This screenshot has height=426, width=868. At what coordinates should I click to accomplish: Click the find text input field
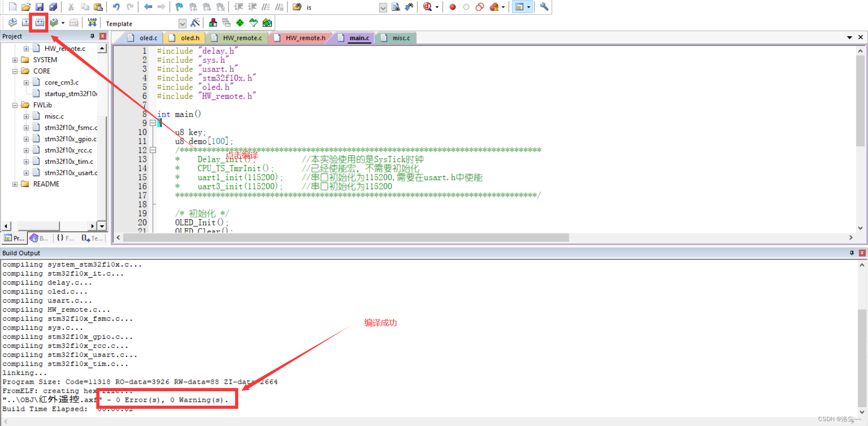click(342, 7)
